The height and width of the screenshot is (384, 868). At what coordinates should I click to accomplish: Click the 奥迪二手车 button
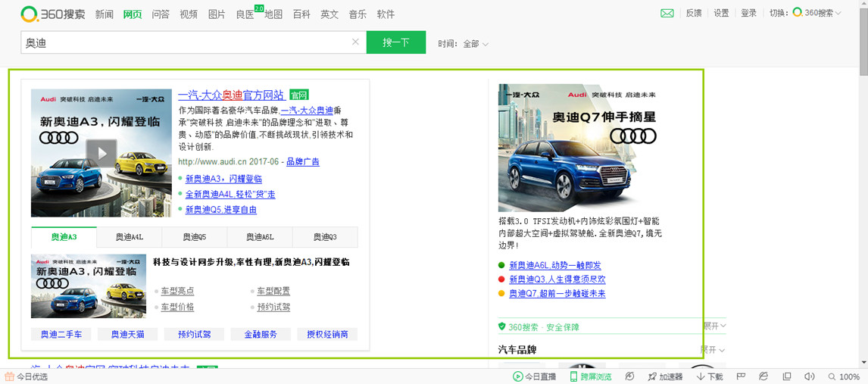pos(61,334)
